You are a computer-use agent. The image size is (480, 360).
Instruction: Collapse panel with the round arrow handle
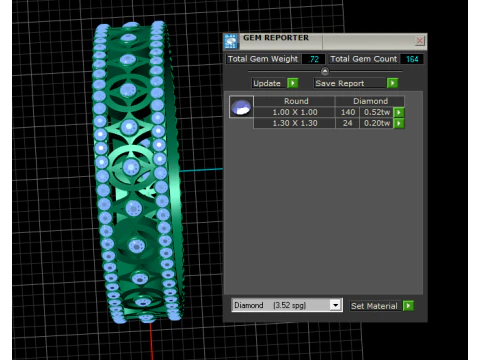coord(325,71)
